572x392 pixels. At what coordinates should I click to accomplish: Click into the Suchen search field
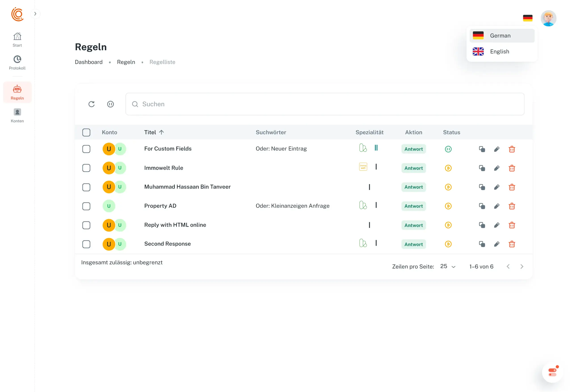pos(325,104)
